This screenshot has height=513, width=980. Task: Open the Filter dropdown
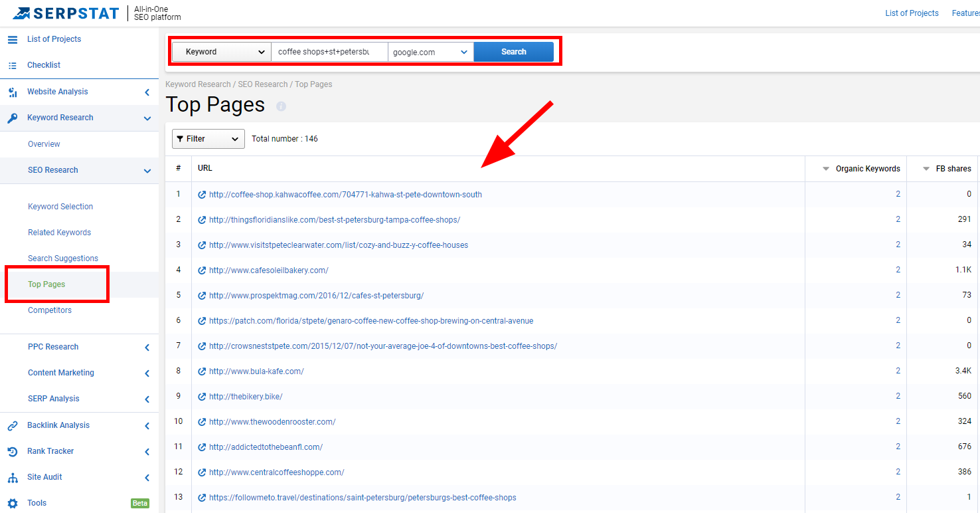pyautogui.click(x=208, y=139)
